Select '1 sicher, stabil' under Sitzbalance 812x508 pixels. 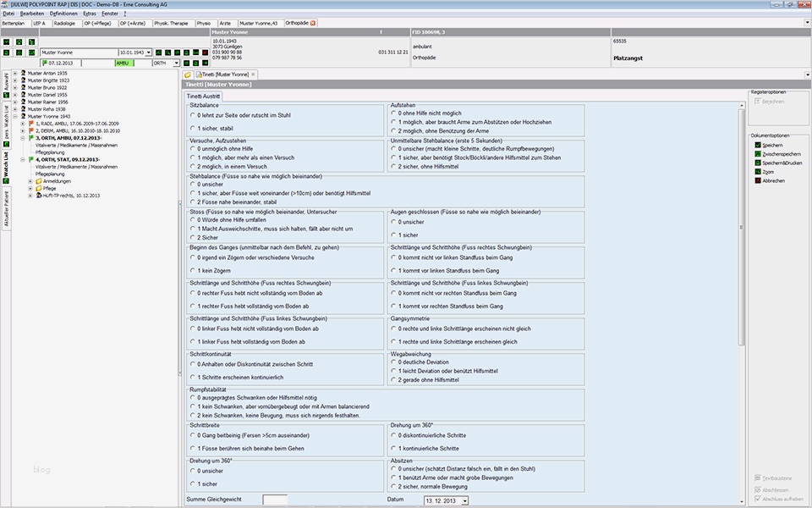[x=194, y=128]
